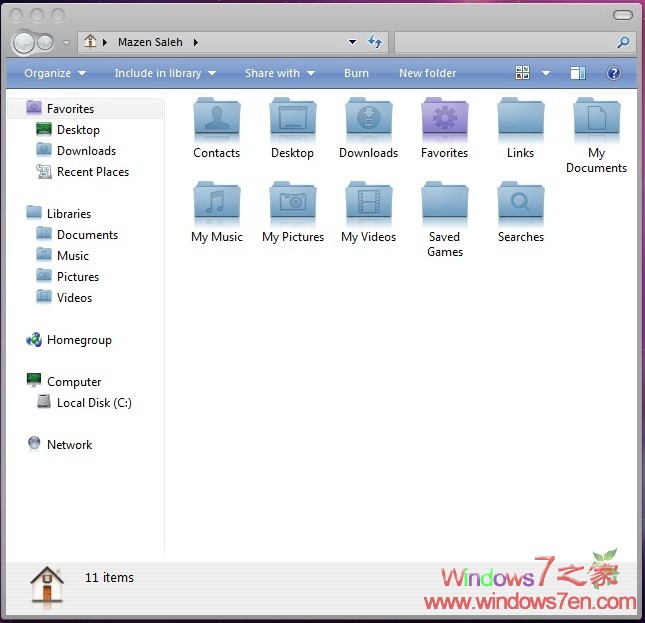Screen dimensions: 645x623
Task: Toggle the preview pane
Action: (578, 73)
